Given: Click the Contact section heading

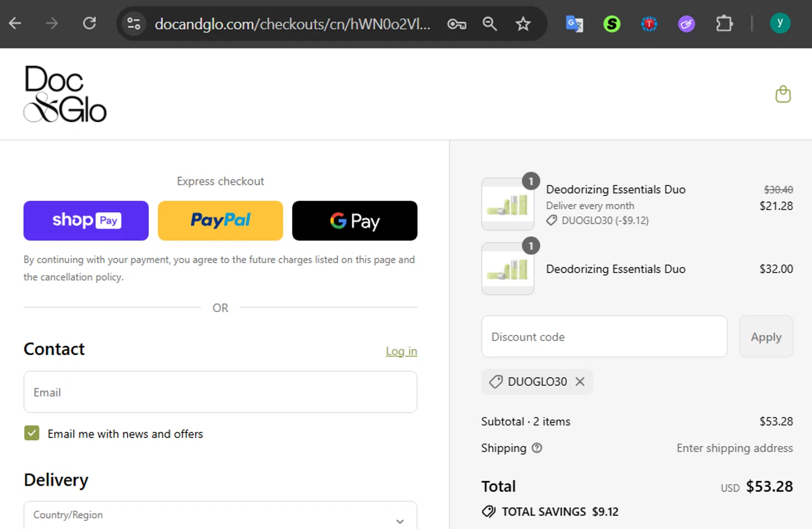Looking at the screenshot, I should tap(54, 349).
